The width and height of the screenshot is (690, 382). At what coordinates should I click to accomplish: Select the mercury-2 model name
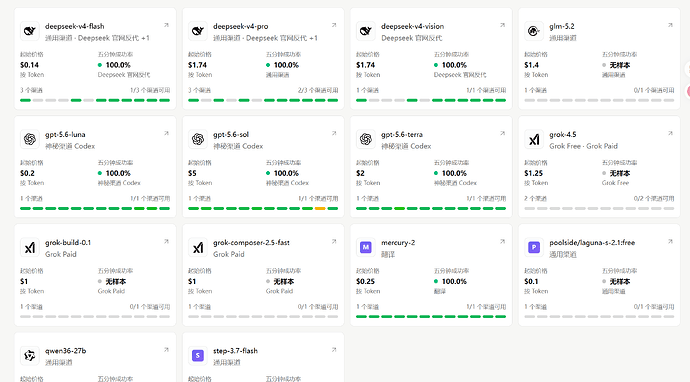[398, 242]
